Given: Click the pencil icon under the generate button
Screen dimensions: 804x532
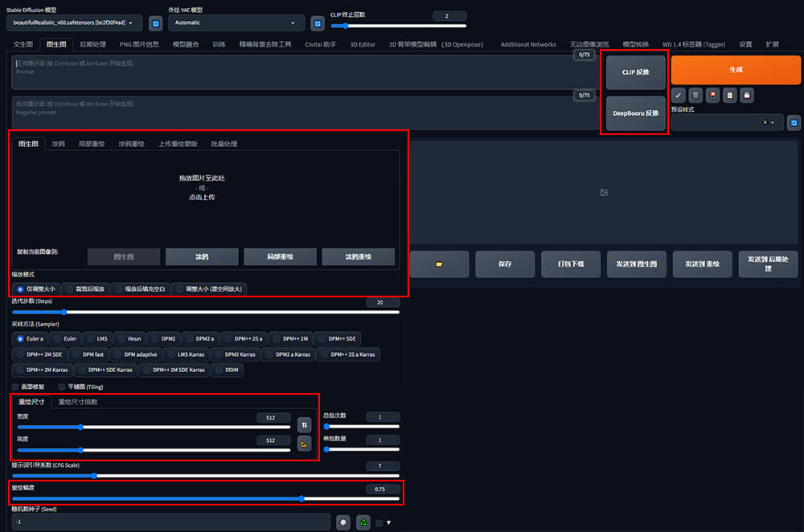Looking at the screenshot, I should point(679,95).
